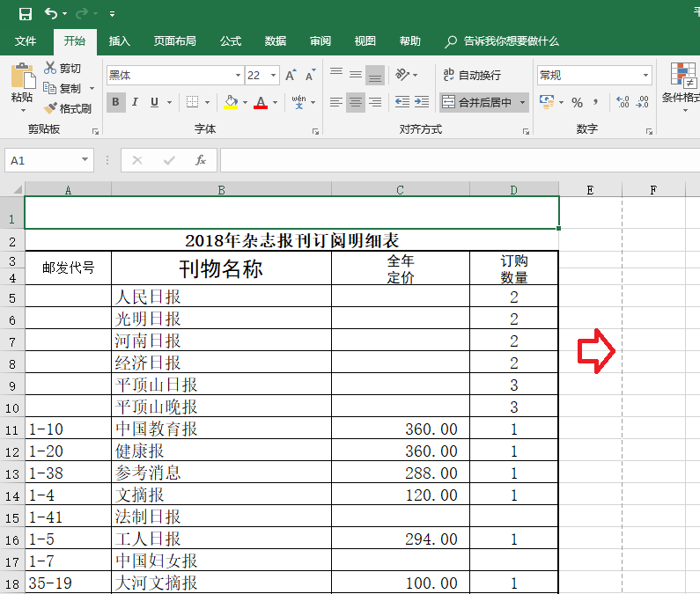700x594 pixels.
Task: Click Wrap Text (自动换行) button
Action: click(472, 75)
